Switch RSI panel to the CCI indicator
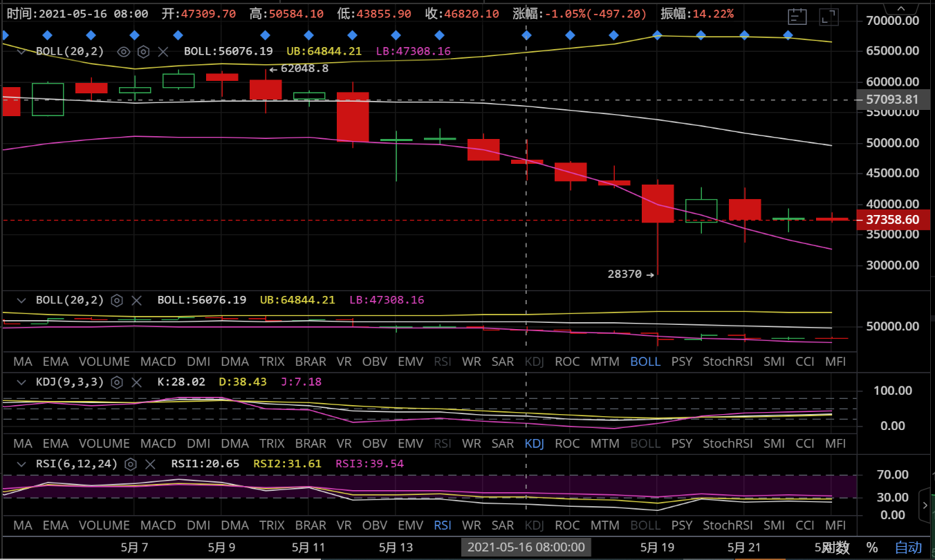 pos(804,525)
